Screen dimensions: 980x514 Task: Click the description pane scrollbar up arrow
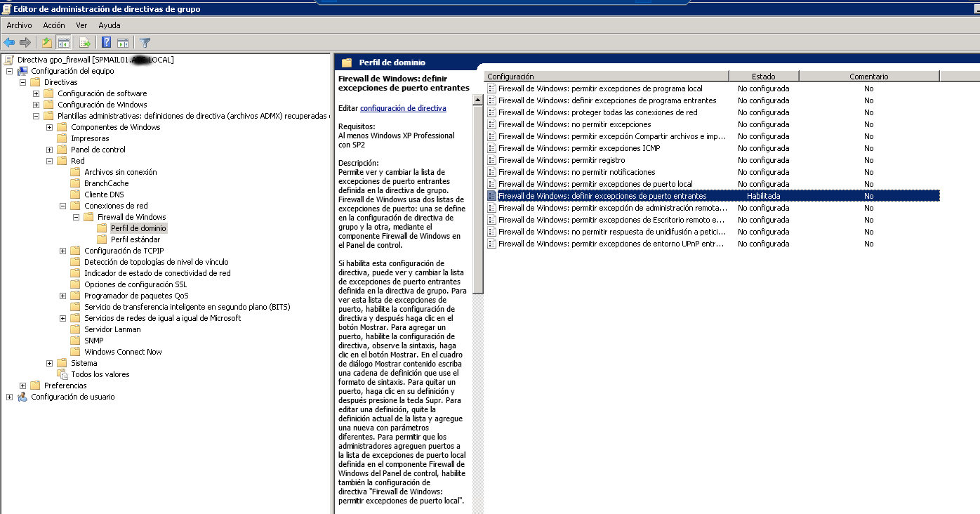pyautogui.click(x=477, y=100)
